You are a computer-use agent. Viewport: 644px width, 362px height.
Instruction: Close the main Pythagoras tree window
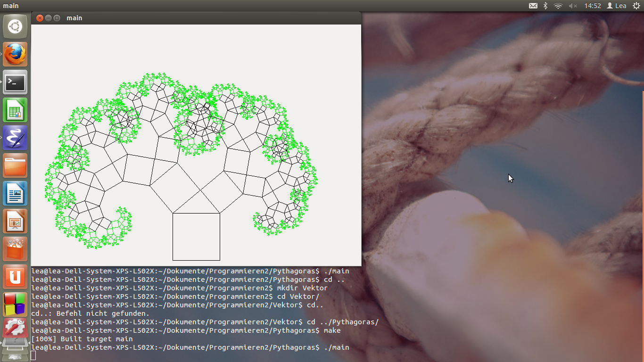coord(40,18)
